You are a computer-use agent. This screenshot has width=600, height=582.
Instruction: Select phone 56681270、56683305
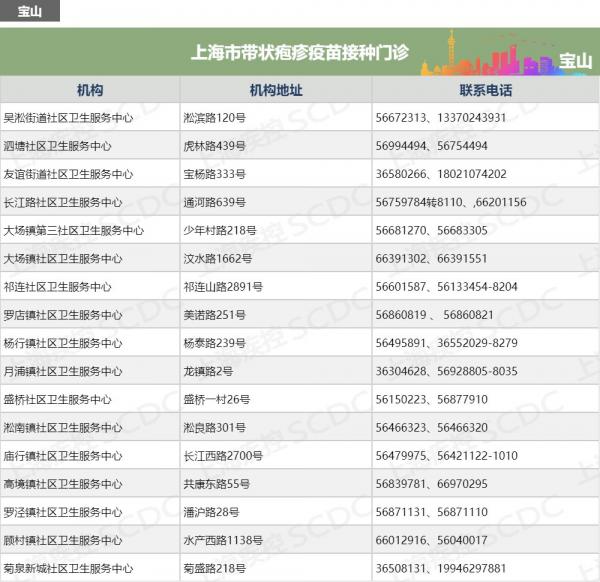point(431,230)
